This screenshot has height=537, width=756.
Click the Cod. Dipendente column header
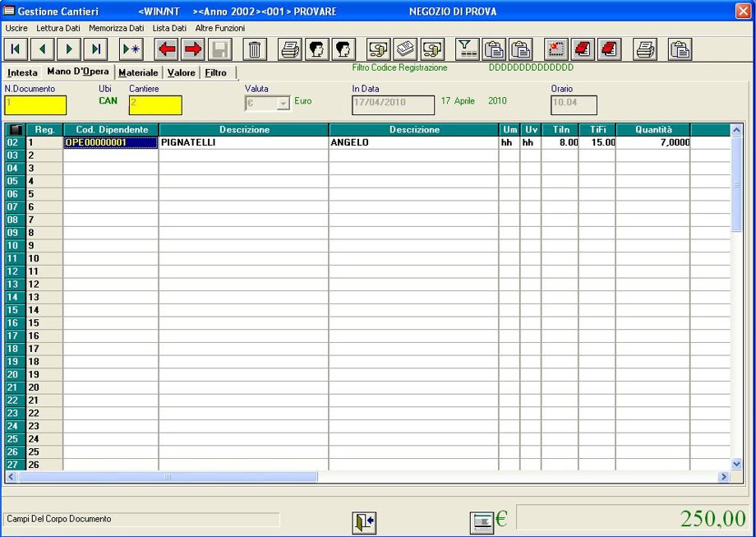click(111, 130)
